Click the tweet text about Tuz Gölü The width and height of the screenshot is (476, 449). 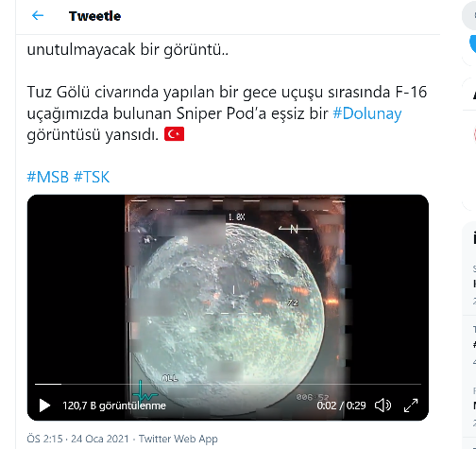[x=227, y=113]
